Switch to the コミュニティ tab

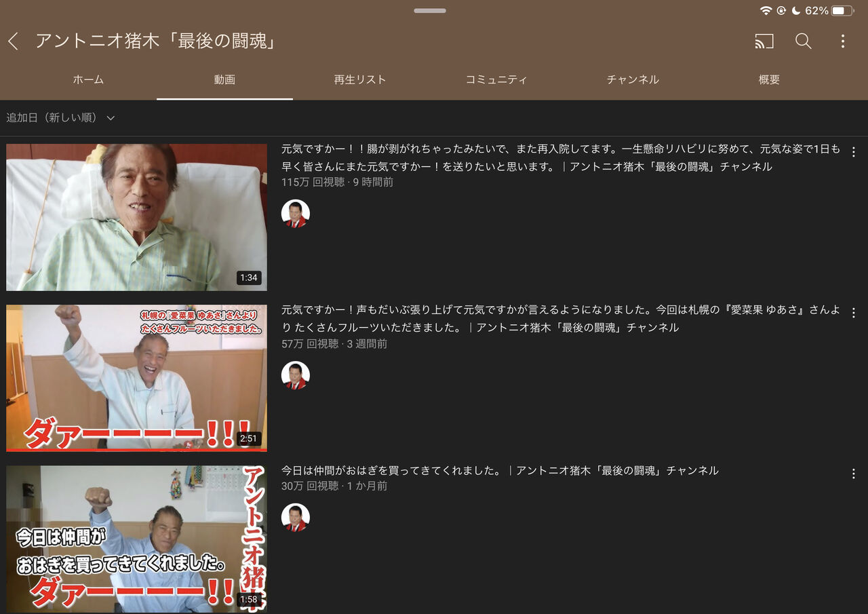pos(496,79)
